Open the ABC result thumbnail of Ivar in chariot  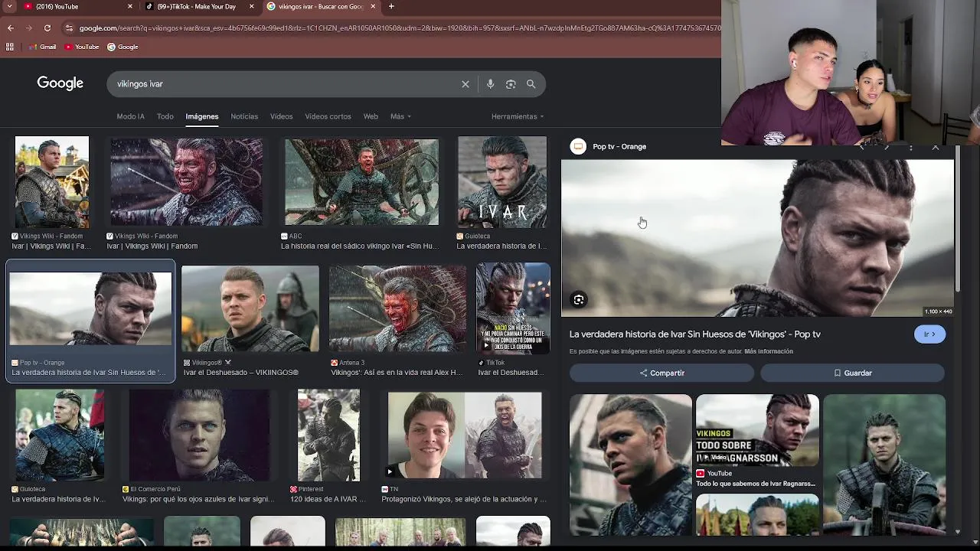[x=362, y=182]
